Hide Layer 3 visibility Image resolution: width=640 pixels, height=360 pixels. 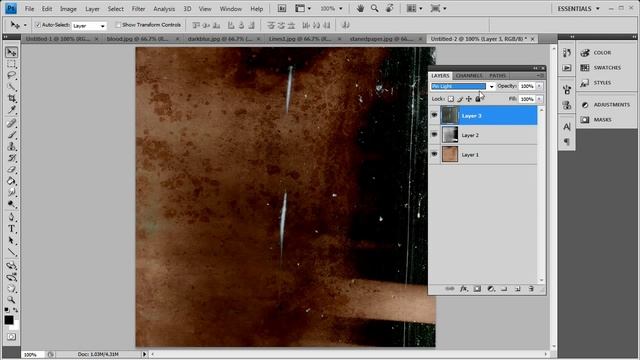(x=434, y=116)
